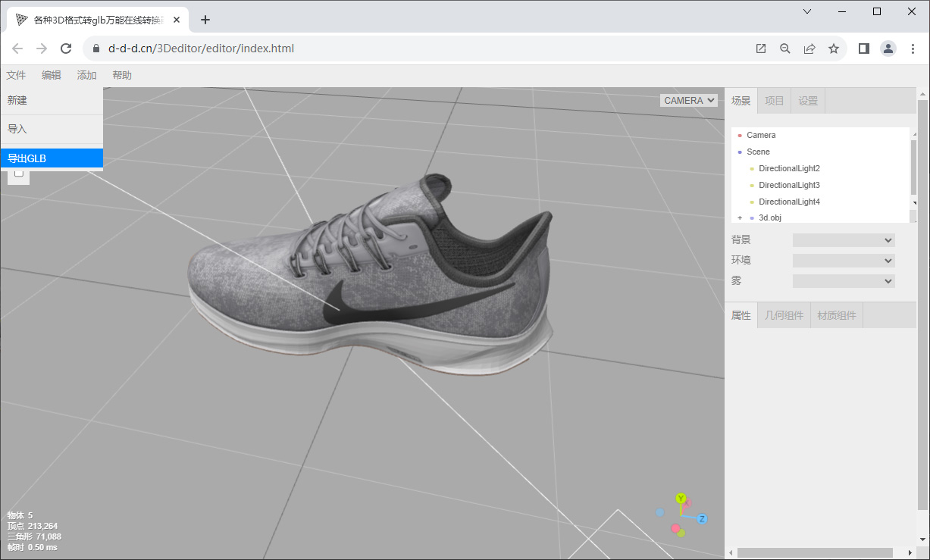Open a new browser tab

(205, 20)
